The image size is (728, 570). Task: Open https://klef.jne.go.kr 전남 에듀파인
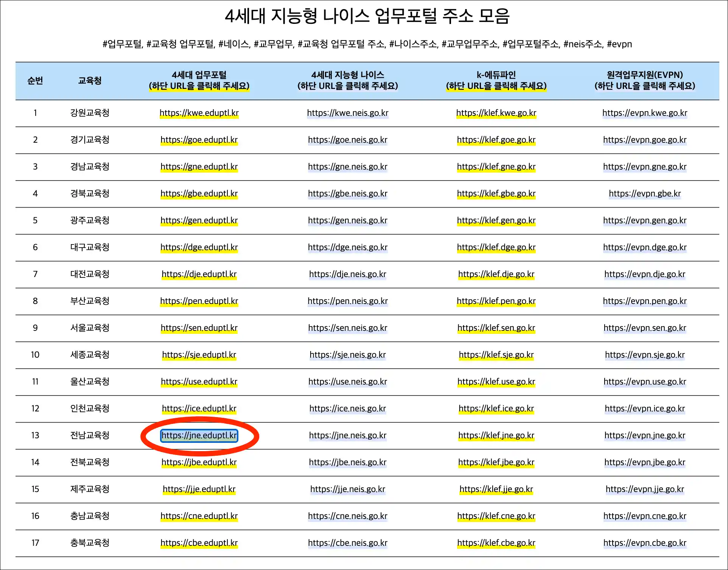pos(496,435)
